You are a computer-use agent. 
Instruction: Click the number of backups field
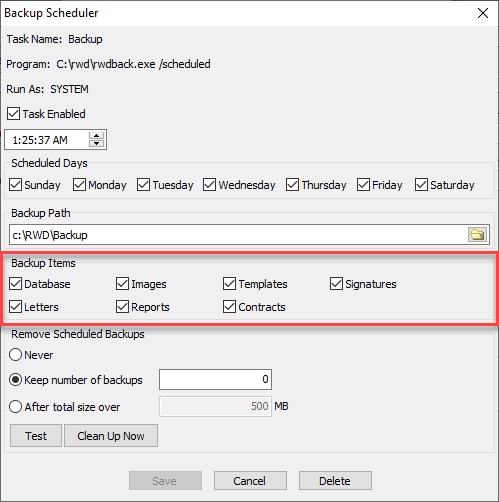pos(215,379)
